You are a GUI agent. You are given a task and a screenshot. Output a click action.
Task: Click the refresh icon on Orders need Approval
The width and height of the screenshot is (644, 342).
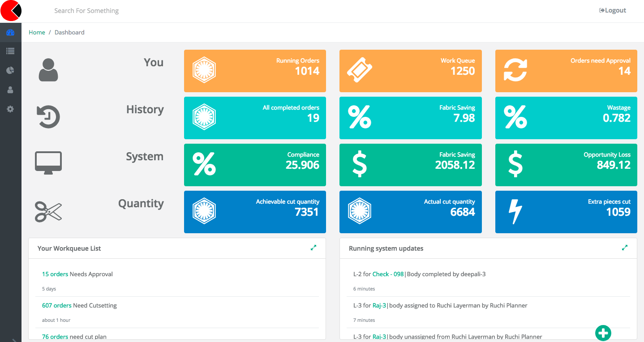coord(515,70)
